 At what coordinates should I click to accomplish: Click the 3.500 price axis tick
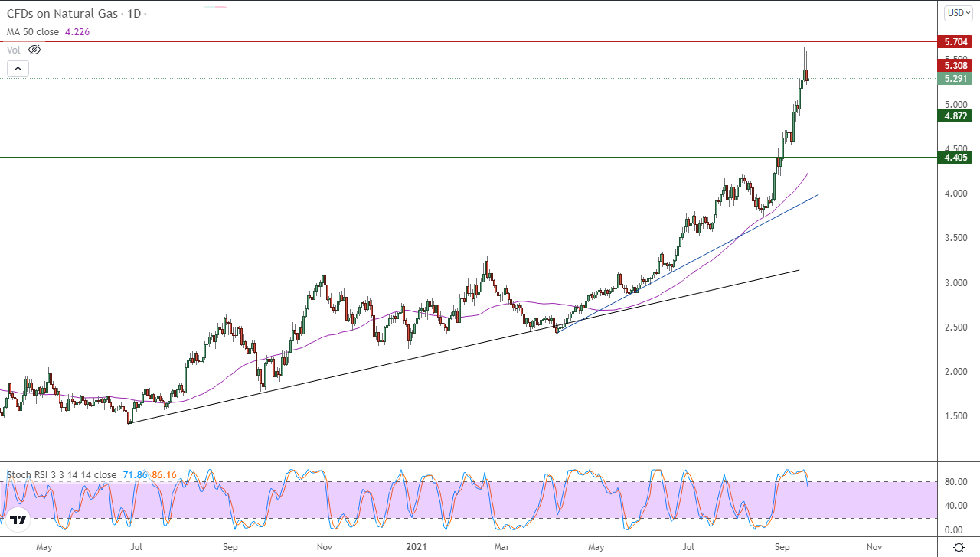point(955,238)
